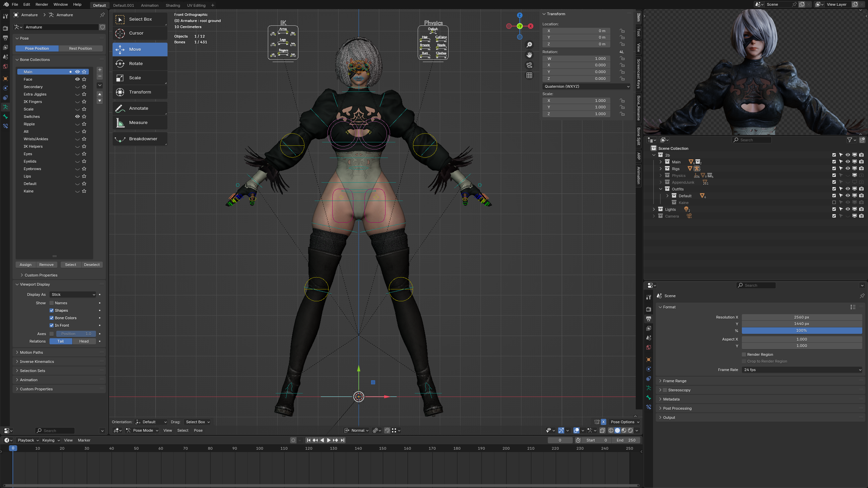868x488 pixels.
Task: Lock the Location X transform
Action: click(x=622, y=31)
